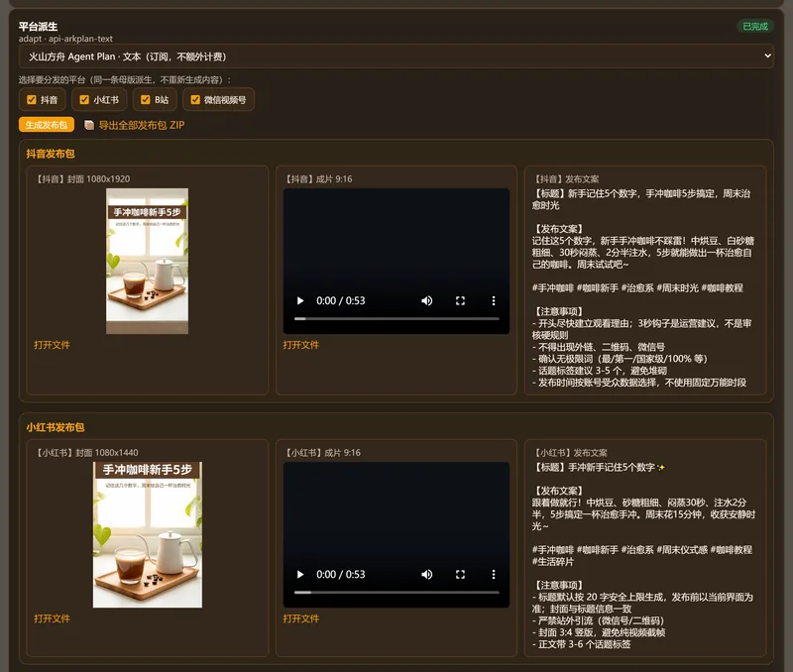Click the 平台派生 section title
Screen dimensions: 793x672
pyautogui.click(x=38, y=27)
